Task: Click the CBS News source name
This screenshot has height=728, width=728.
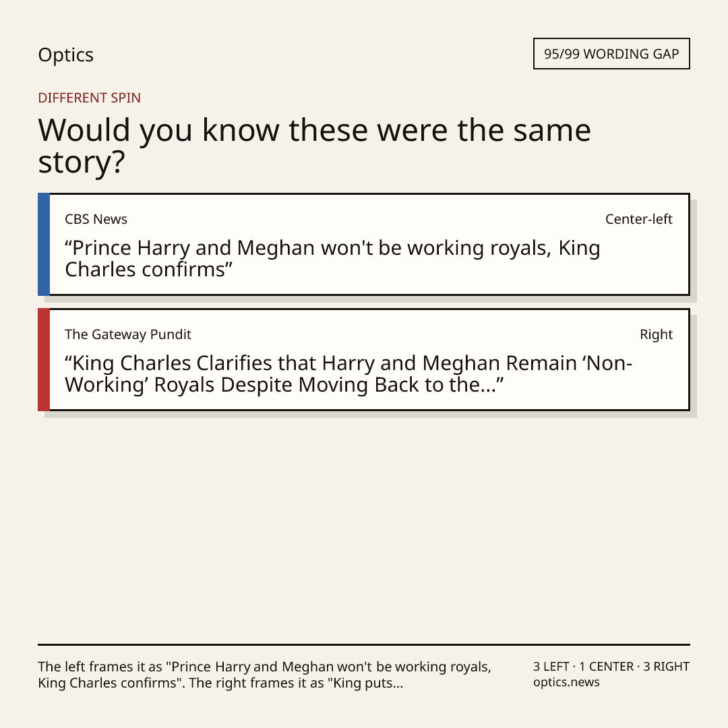Action: [96, 219]
